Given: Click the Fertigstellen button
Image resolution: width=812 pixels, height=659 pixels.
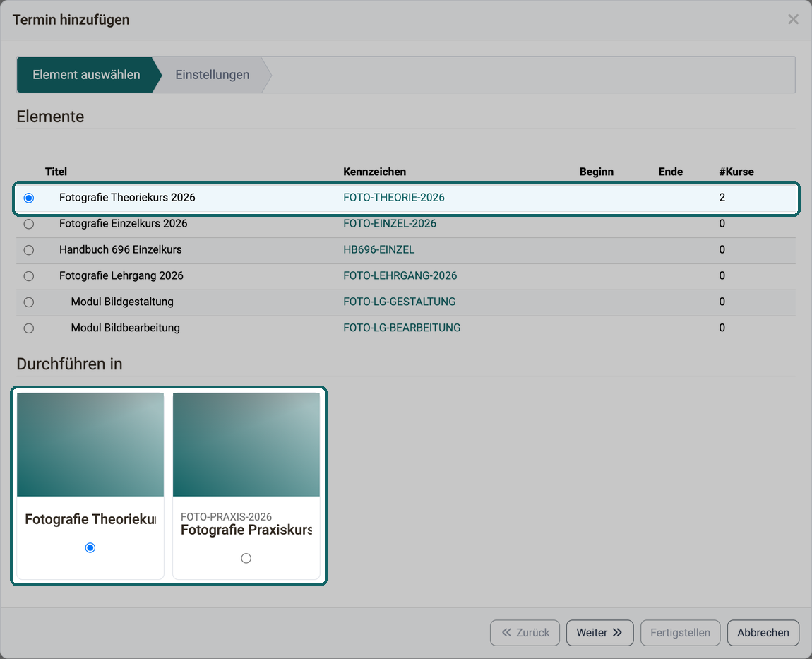Looking at the screenshot, I should (x=681, y=633).
